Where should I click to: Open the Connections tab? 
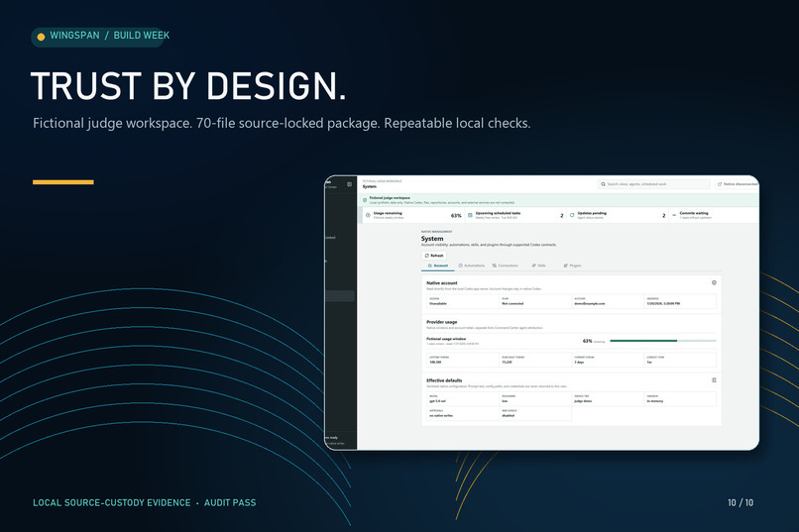point(505,266)
